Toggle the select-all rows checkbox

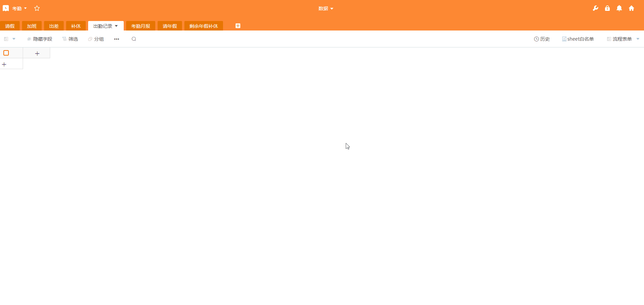(6, 53)
